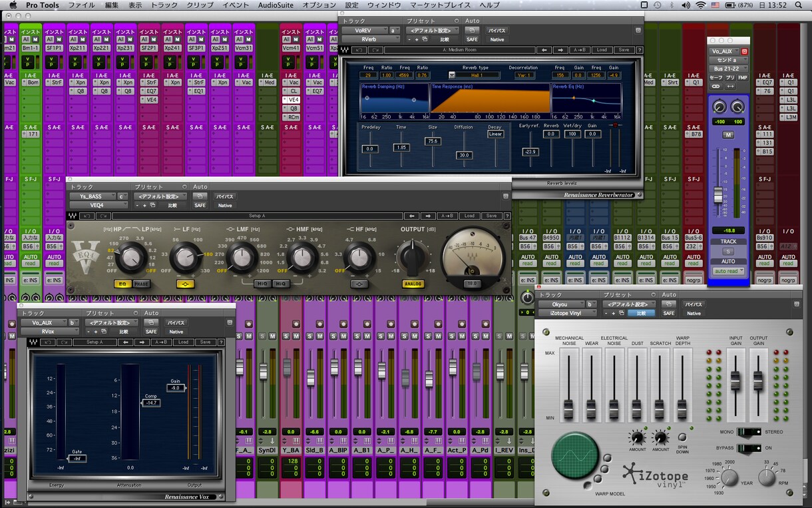The height and width of the screenshot is (508, 812).
Task: Click the RVerb Decay Linear box
Action: click(x=495, y=134)
